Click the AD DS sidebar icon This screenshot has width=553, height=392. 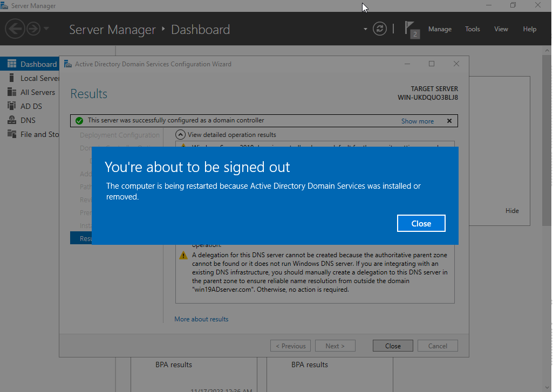(x=12, y=106)
